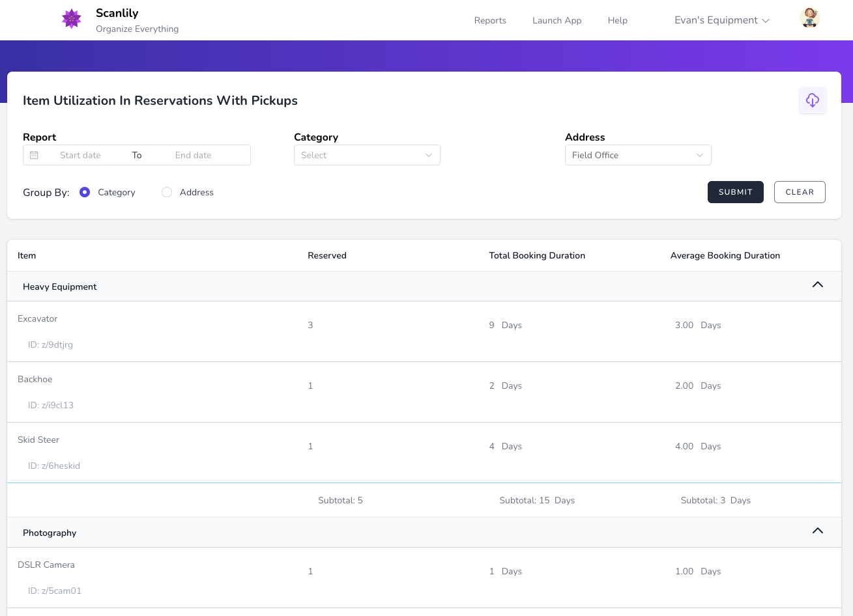The height and width of the screenshot is (616, 853).
Task: Download report using the cloud icon
Action: 812,100
